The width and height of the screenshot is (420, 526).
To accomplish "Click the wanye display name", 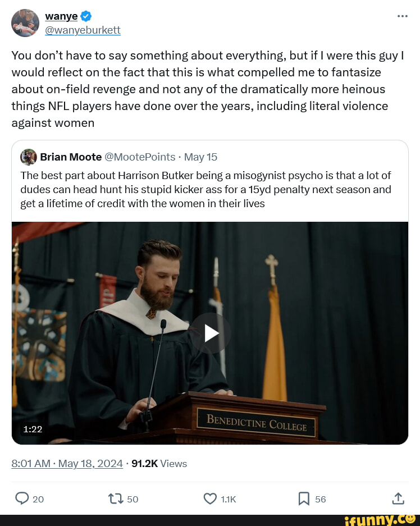I will [61, 17].
